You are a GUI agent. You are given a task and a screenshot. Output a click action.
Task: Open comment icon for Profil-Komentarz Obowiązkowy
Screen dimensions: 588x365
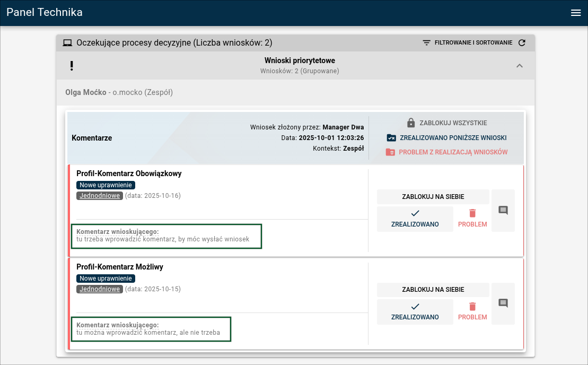pyautogui.click(x=503, y=211)
